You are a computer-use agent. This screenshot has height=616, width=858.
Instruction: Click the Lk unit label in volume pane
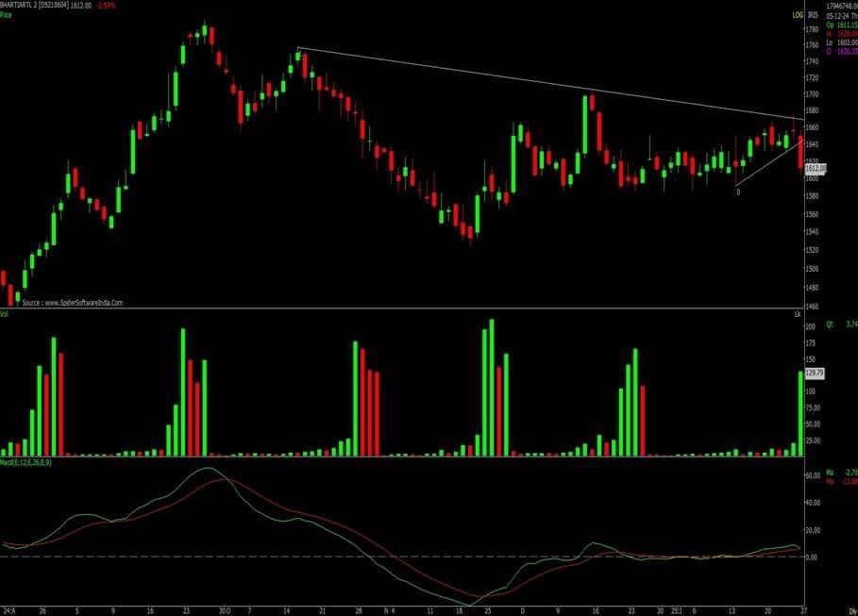tap(798, 313)
